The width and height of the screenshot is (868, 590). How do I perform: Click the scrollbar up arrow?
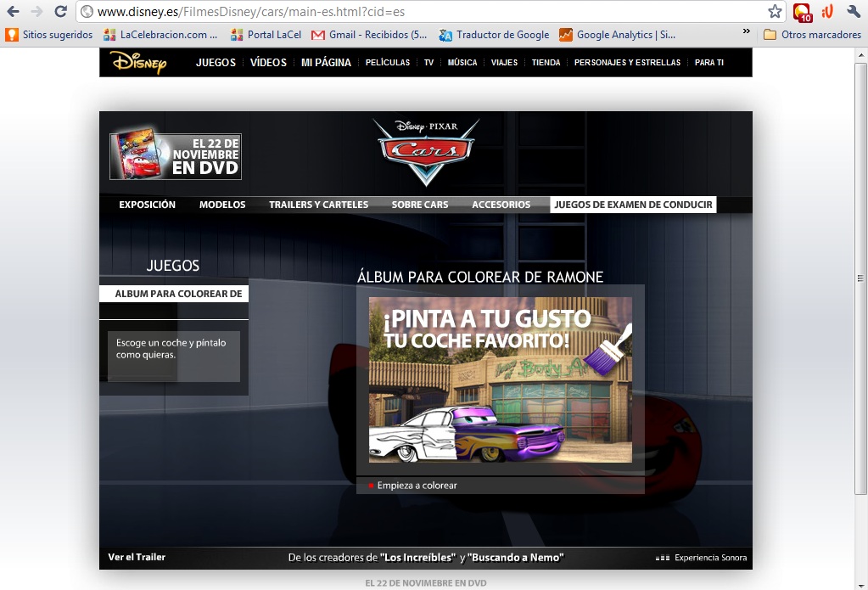(x=860, y=55)
